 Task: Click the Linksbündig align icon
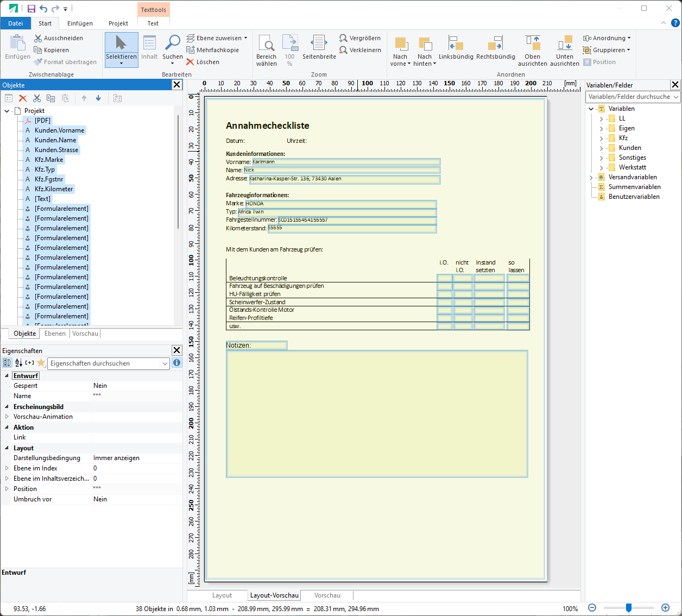pos(456,47)
